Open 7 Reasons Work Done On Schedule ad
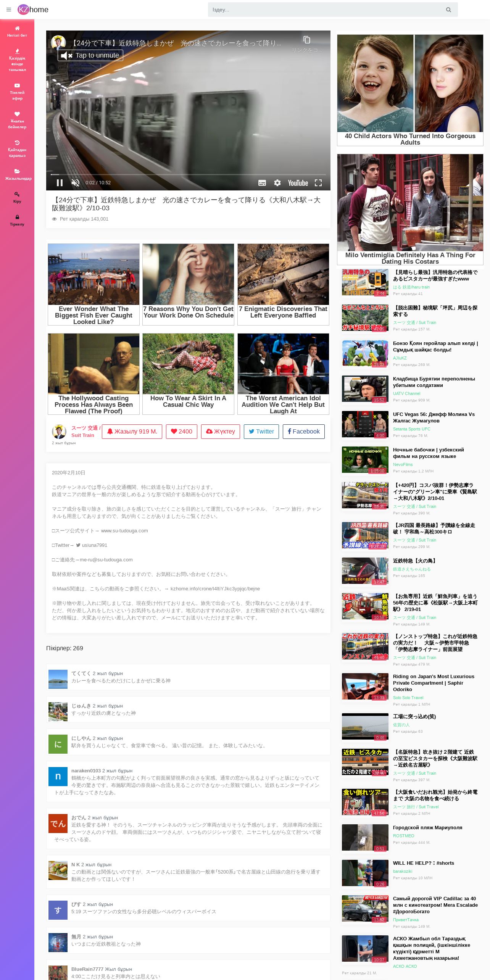This screenshot has height=980, width=490. click(188, 284)
